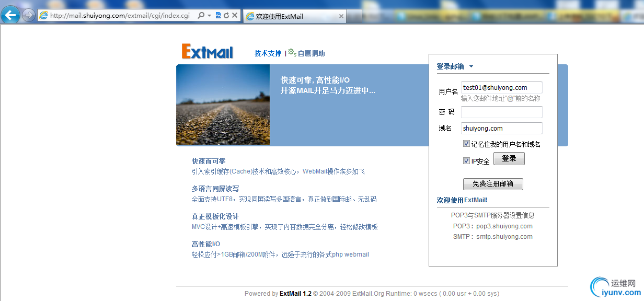Click the 多语言同屏读写 heading
Screen dimensions: 644x301
click(215, 189)
